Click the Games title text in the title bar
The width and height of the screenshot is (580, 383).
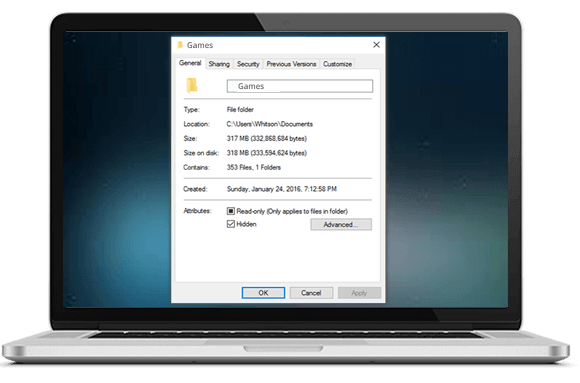[200, 45]
